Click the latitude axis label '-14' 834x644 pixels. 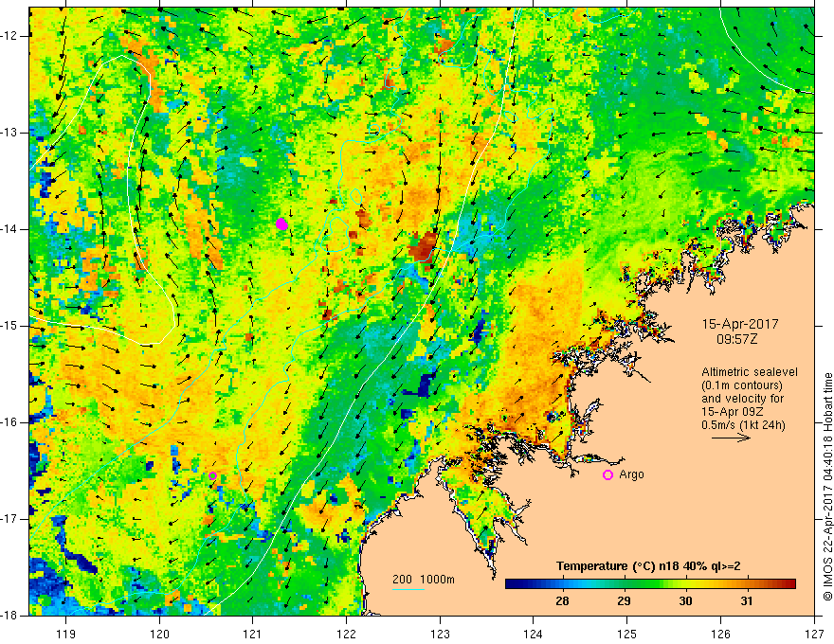tap(9, 229)
